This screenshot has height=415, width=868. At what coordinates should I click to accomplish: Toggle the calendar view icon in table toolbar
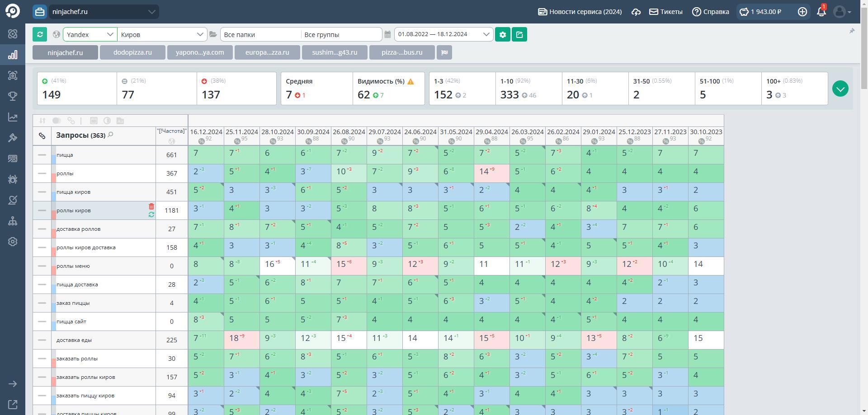(94, 121)
